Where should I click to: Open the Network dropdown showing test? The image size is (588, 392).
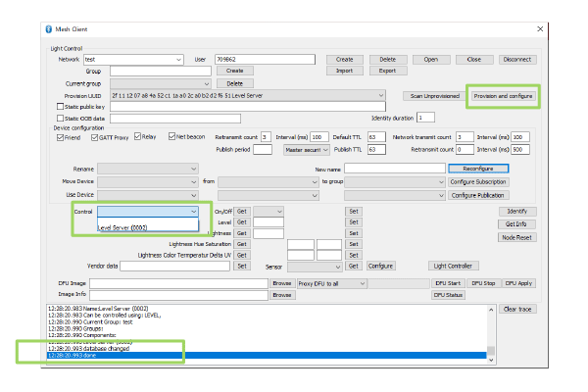[133, 59]
